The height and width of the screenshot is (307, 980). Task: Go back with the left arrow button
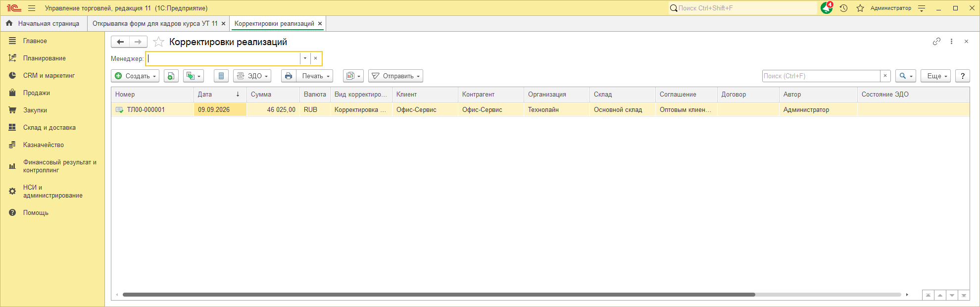tap(120, 42)
